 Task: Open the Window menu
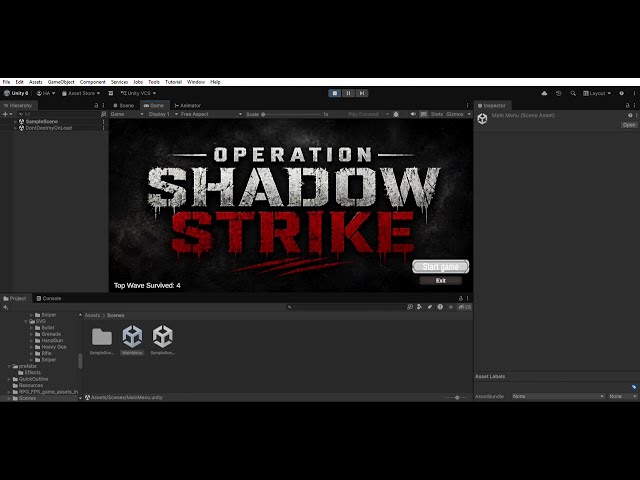pos(196,82)
